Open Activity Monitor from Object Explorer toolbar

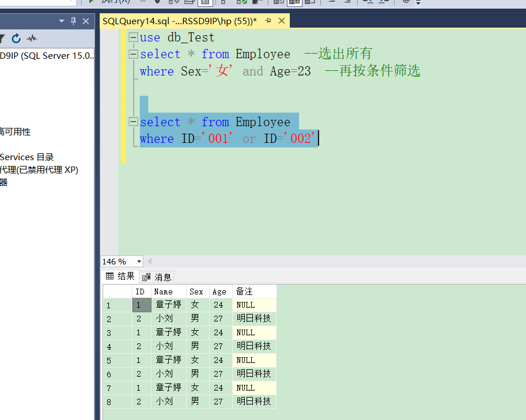point(32,38)
